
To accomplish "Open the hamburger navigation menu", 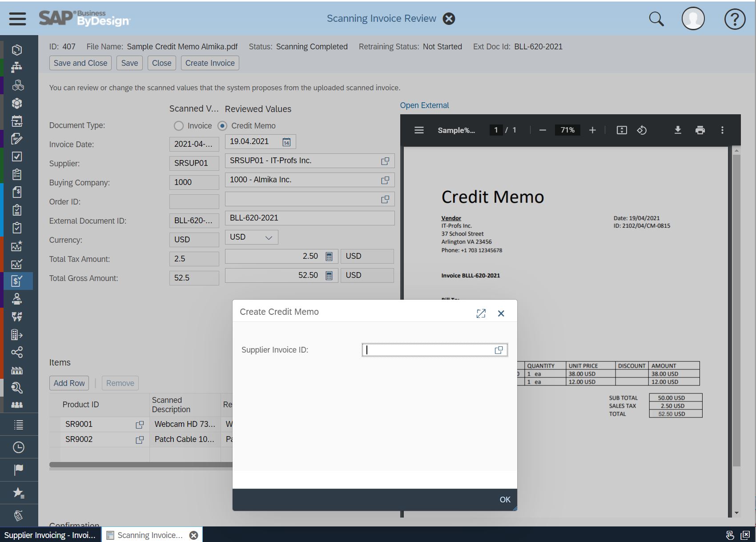I will click(x=17, y=19).
